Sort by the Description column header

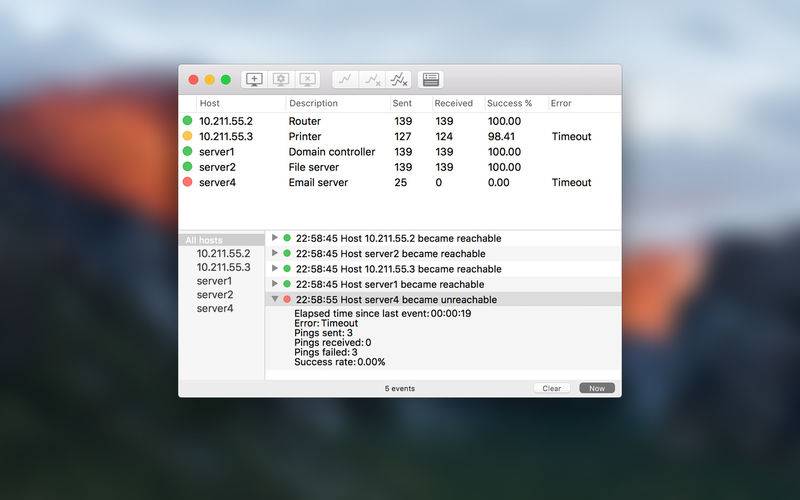(313, 103)
